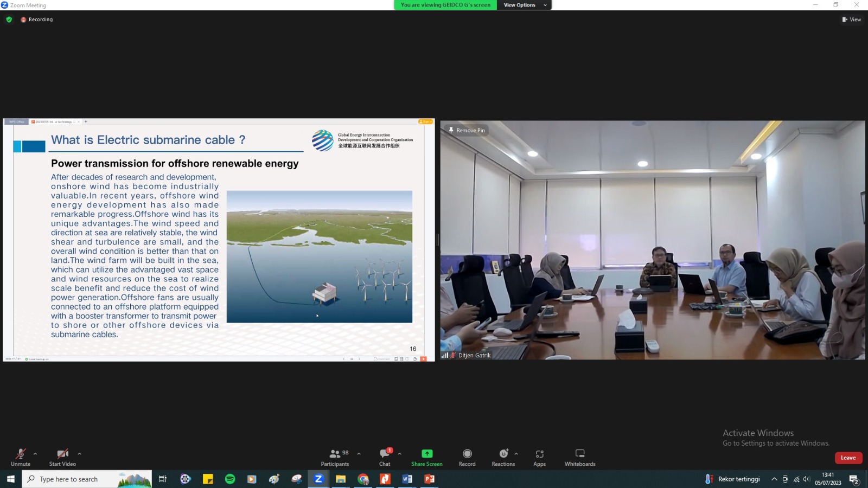Open the View layout menu
Viewport: 868px width, 488px height.
click(852, 20)
